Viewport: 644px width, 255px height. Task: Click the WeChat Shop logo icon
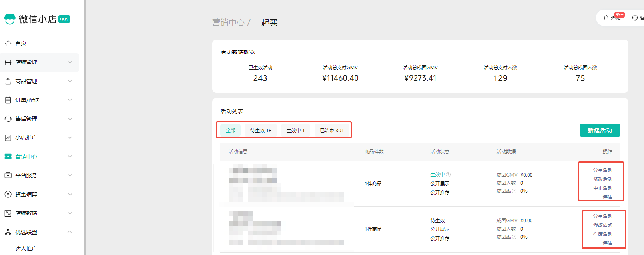pos(10,19)
